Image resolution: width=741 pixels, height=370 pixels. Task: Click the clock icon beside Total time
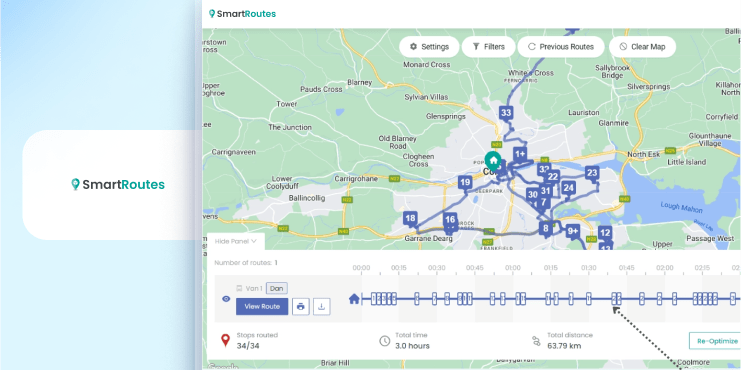(385, 340)
